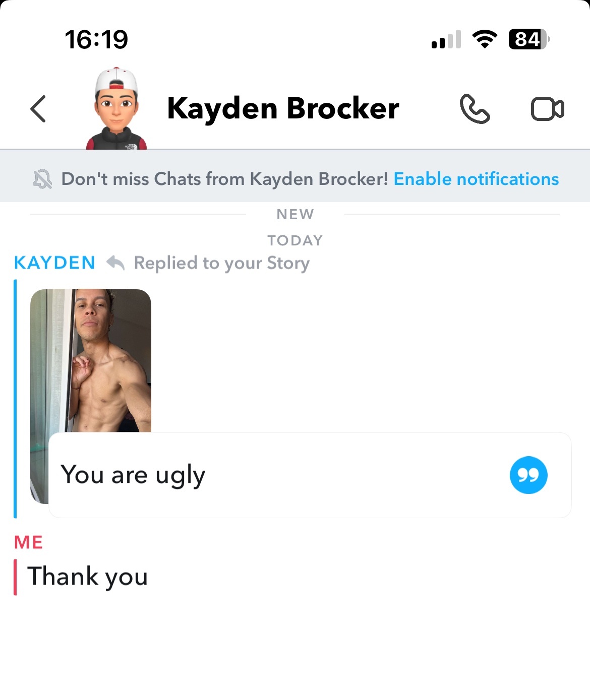Start a video call with Kayden

pos(548,109)
